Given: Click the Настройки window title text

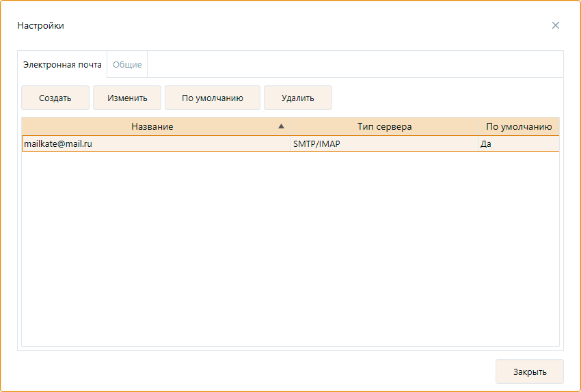Looking at the screenshot, I should (x=40, y=25).
